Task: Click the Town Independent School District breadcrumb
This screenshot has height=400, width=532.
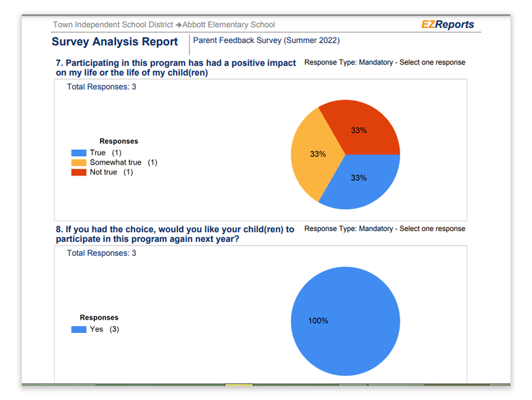Action: 113,25
